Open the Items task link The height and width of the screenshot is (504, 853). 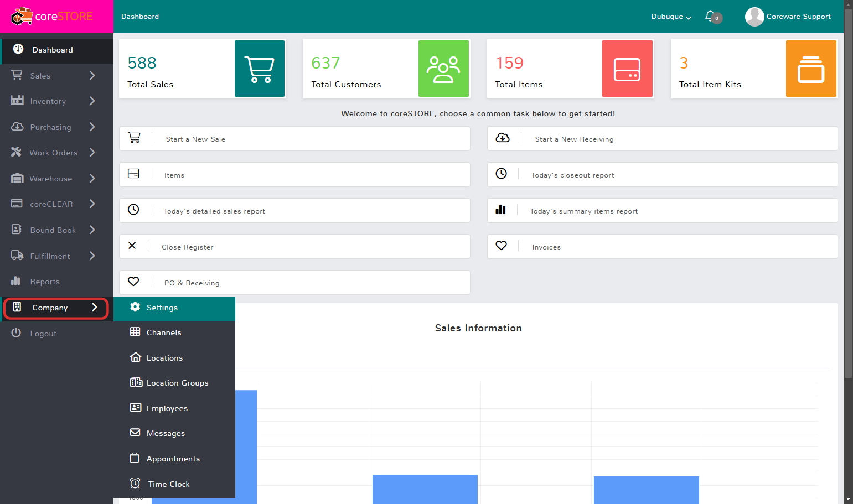(294, 175)
